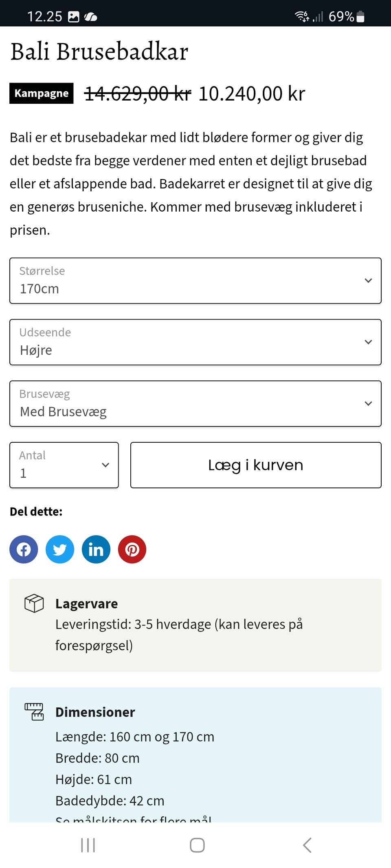
Task: Tap battery indicator in status bar
Action: tap(360, 17)
